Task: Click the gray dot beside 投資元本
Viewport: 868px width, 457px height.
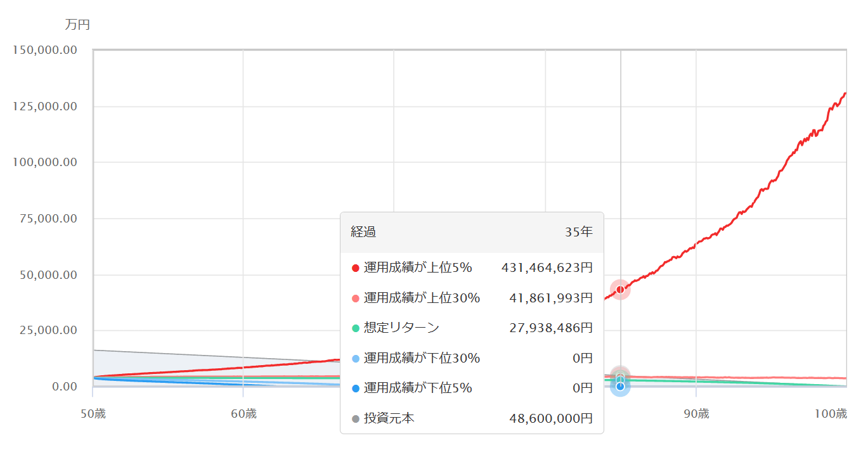Action: (x=356, y=418)
